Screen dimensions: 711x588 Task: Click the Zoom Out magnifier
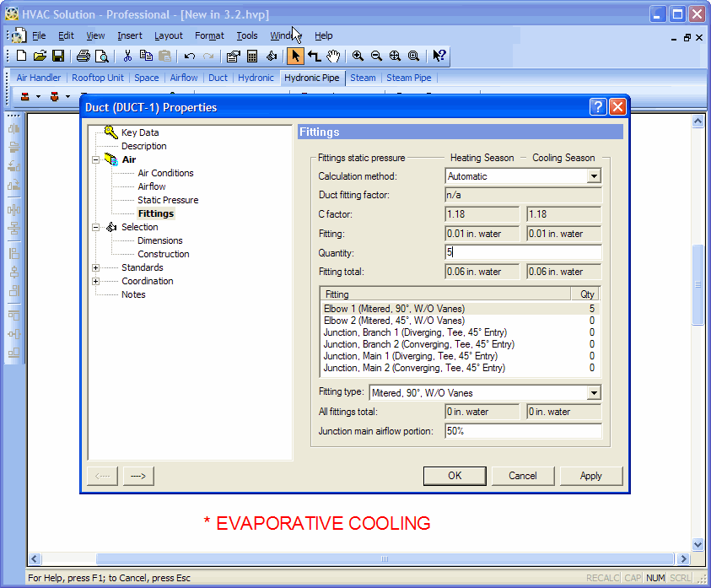tap(376, 56)
